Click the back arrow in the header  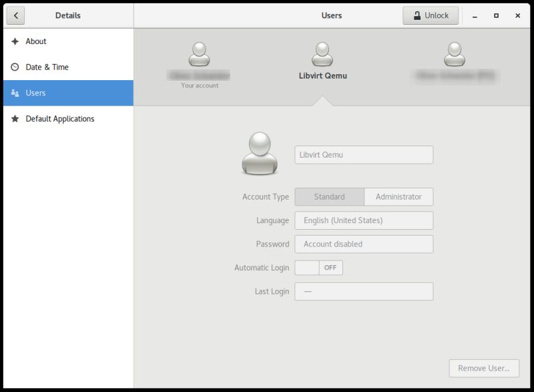coord(16,15)
